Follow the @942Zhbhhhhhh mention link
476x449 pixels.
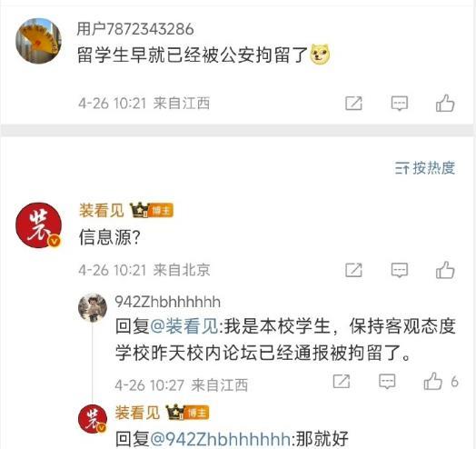point(220,438)
